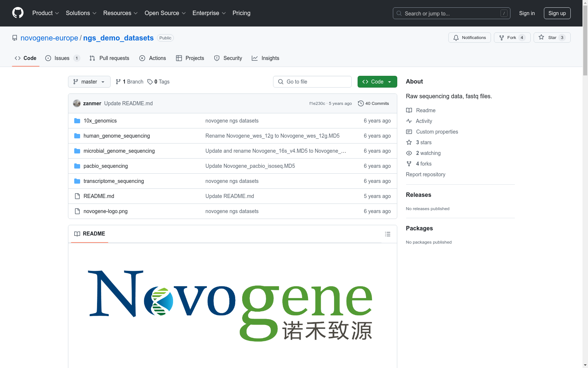Open the README outline list icon

388,234
